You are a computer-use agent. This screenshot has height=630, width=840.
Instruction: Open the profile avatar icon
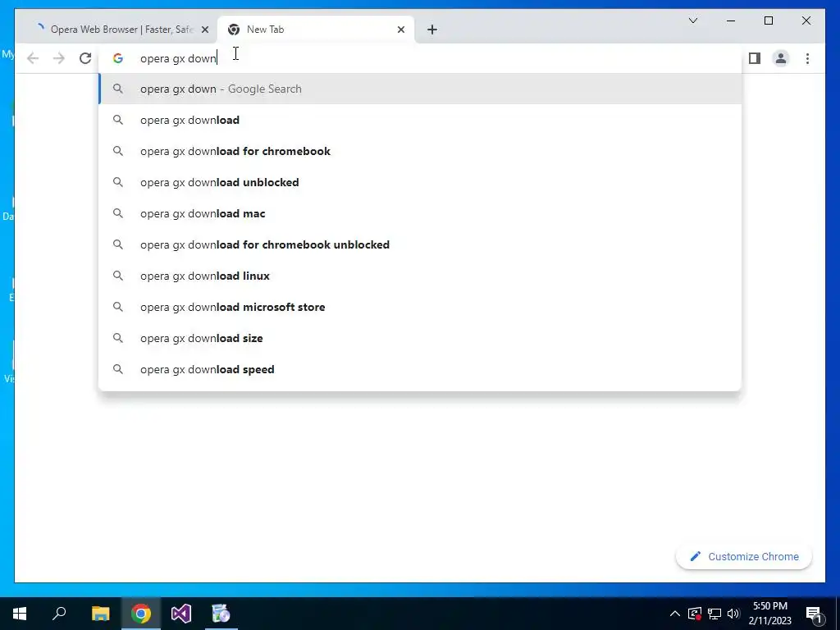[x=781, y=58]
